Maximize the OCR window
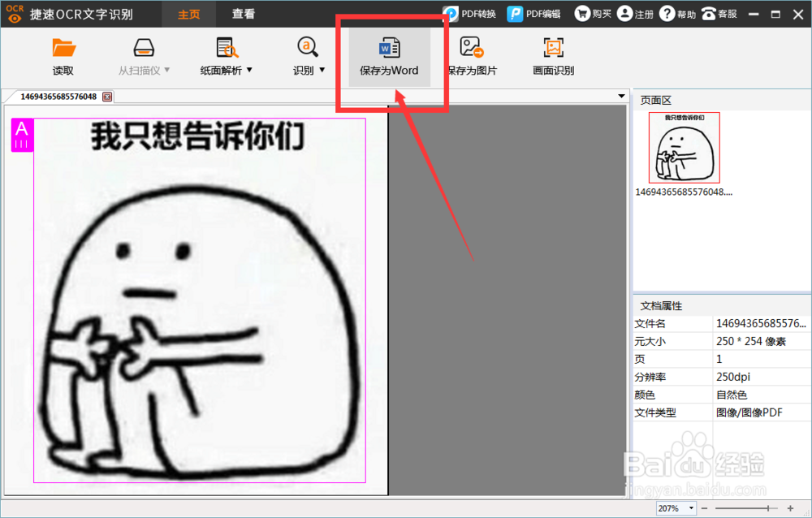The height and width of the screenshot is (518, 812). (775, 14)
